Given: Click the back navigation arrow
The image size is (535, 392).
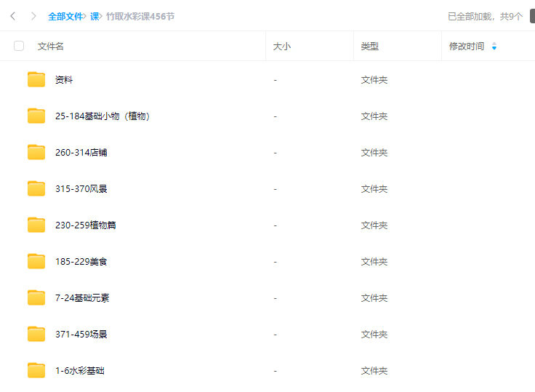Looking at the screenshot, I should [x=13, y=16].
